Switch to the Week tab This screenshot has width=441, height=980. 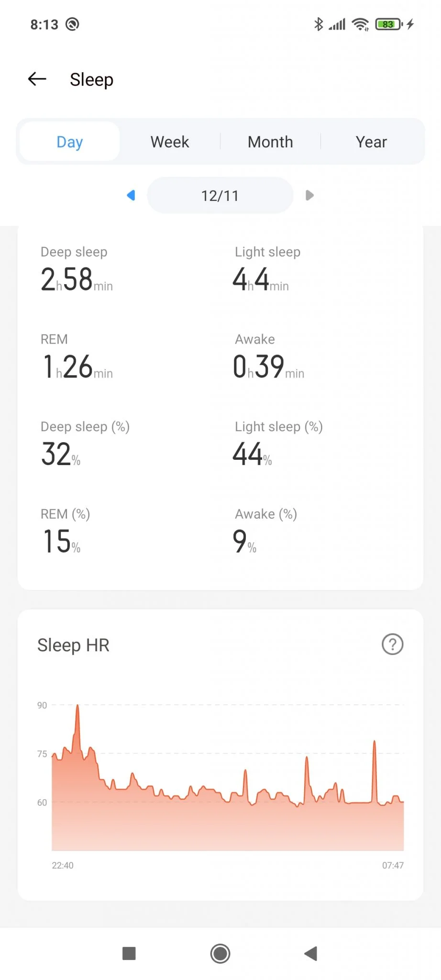170,142
